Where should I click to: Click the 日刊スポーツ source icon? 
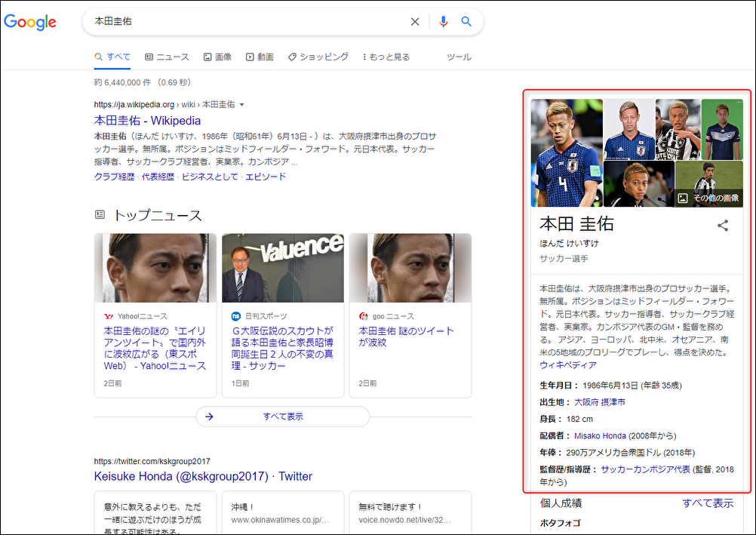235,316
